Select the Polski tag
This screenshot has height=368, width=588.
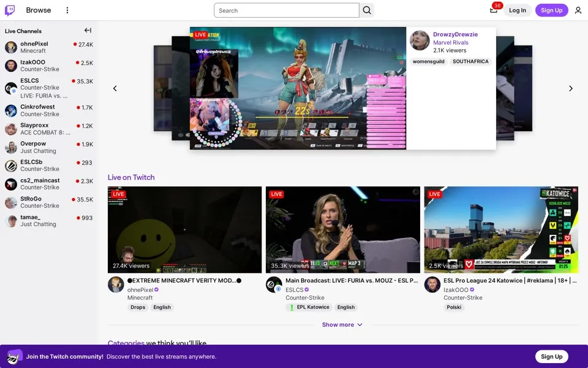[x=454, y=307]
